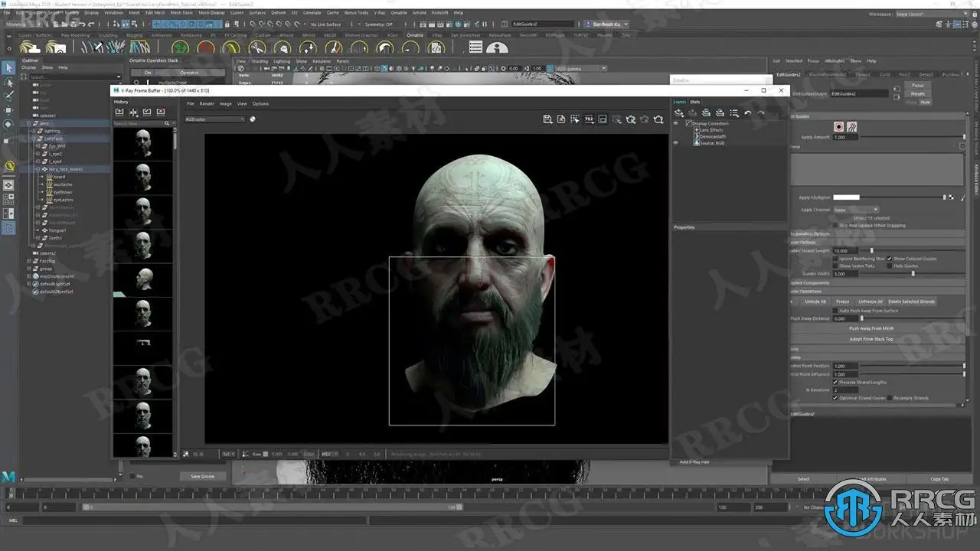
Task: Expand the FaceRig node in Outliner
Action: pos(28,261)
